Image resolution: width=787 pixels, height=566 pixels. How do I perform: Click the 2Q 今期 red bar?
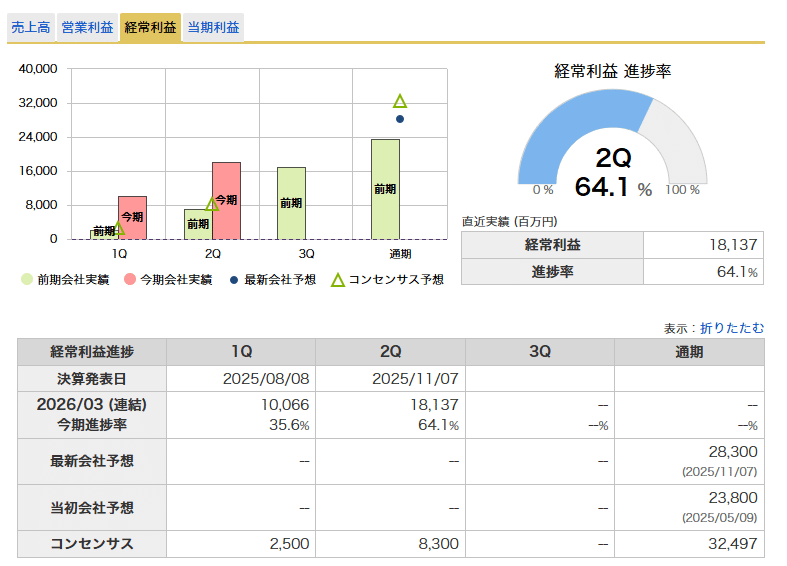coord(226,201)
